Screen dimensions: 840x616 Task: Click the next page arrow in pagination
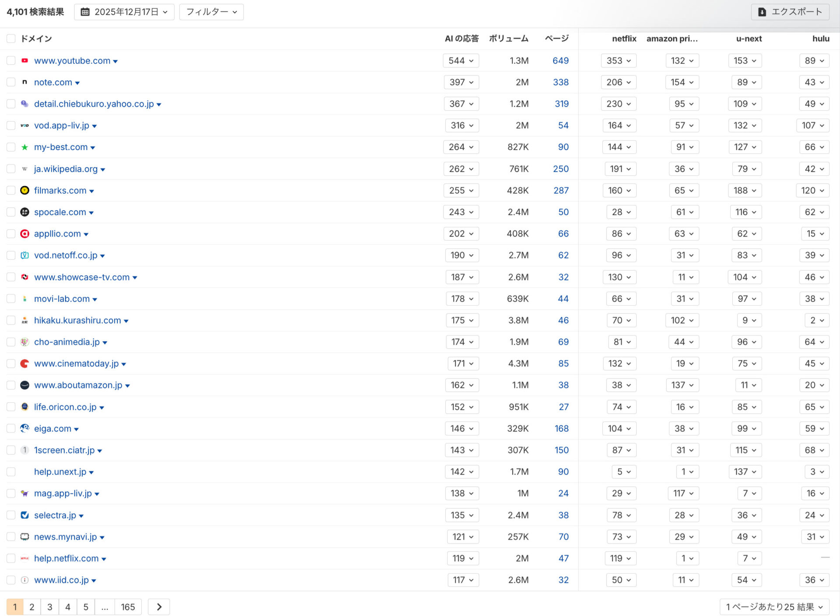point(159,607)
